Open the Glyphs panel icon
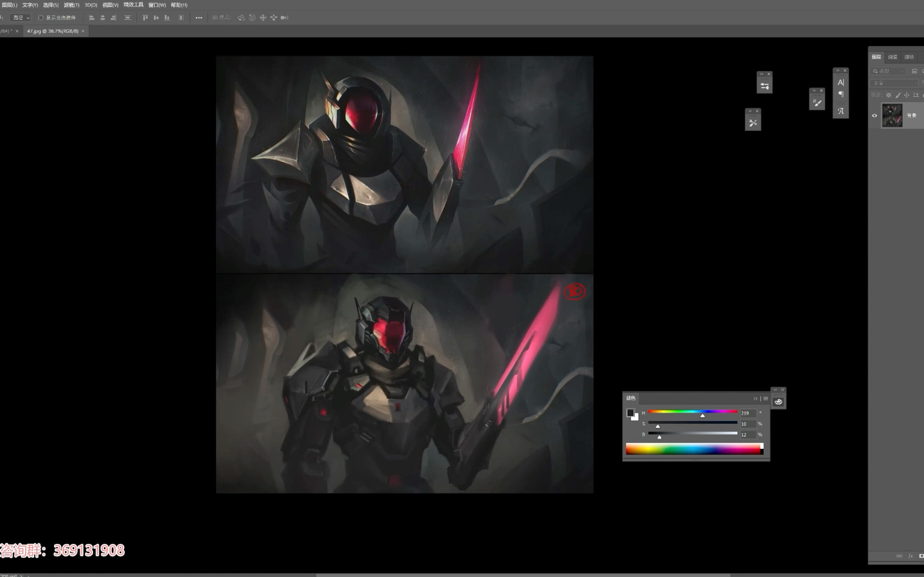 click(x=840, y=111)
